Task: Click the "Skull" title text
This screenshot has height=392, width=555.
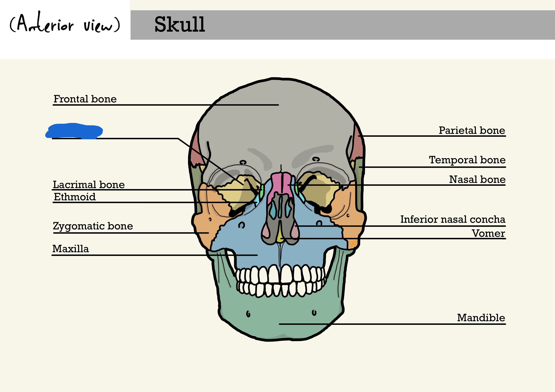Action: 180,24
